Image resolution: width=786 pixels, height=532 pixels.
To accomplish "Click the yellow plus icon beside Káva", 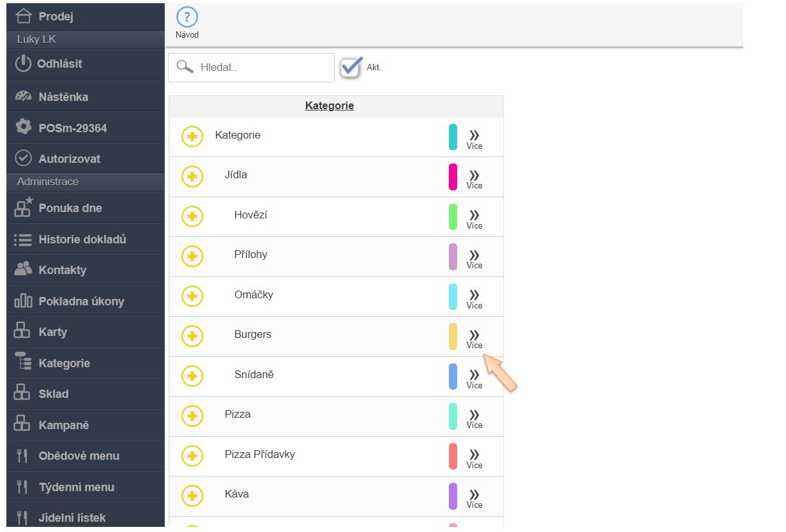I will point(192,496).
